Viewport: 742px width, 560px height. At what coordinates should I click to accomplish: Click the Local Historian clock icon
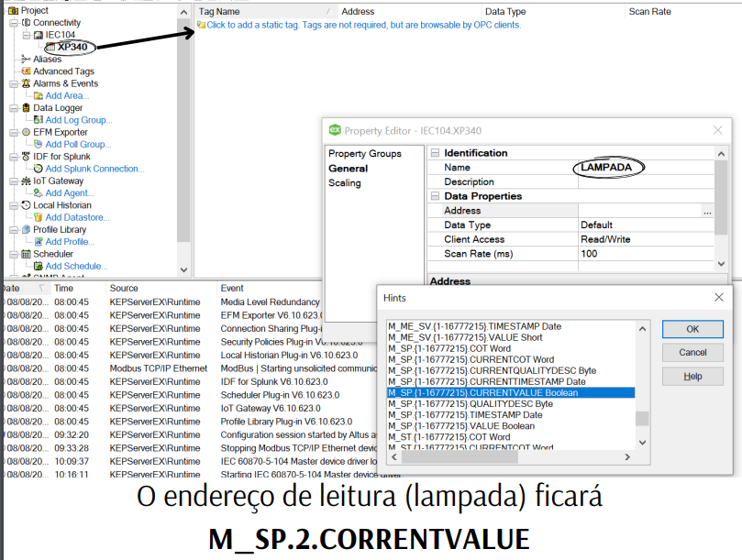pos(26,205)
